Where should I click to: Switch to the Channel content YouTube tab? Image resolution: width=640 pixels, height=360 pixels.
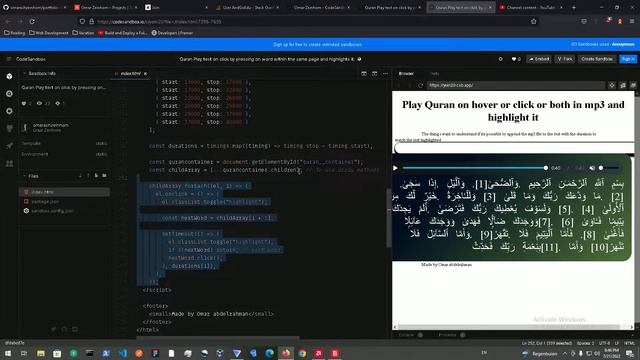[531, 7]
